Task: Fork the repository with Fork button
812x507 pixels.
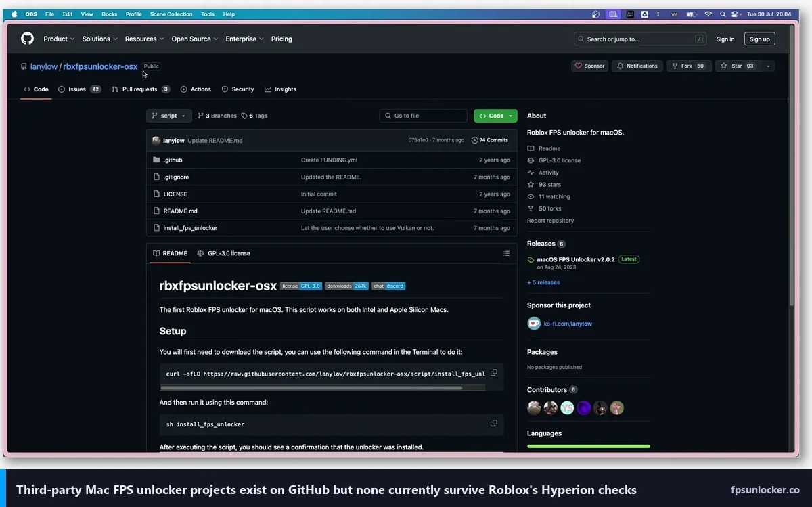Action: pos(689,66)
